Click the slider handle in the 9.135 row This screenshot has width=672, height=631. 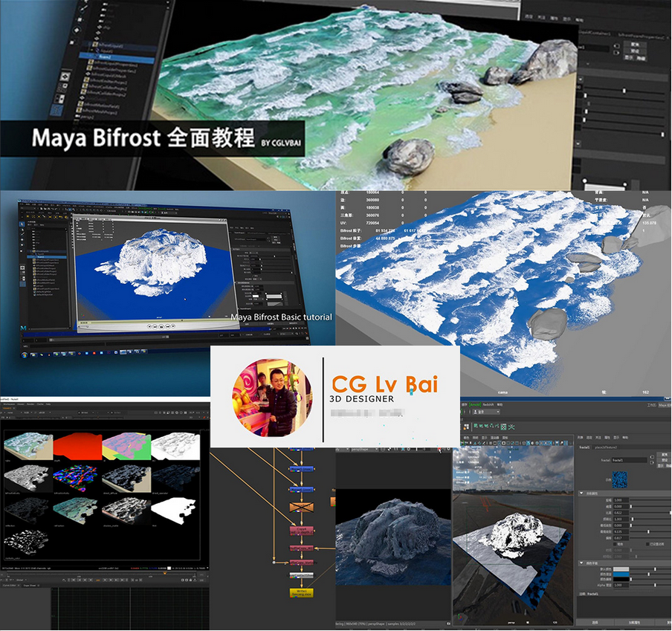click(648, 531)
